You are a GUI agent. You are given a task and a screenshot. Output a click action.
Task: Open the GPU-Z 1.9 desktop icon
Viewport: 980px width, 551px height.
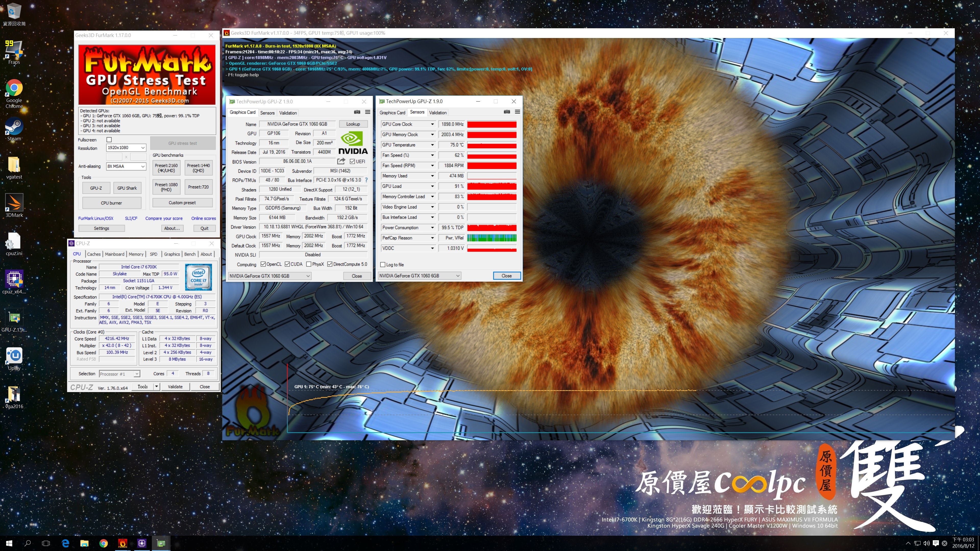click(x=14, y=320)
